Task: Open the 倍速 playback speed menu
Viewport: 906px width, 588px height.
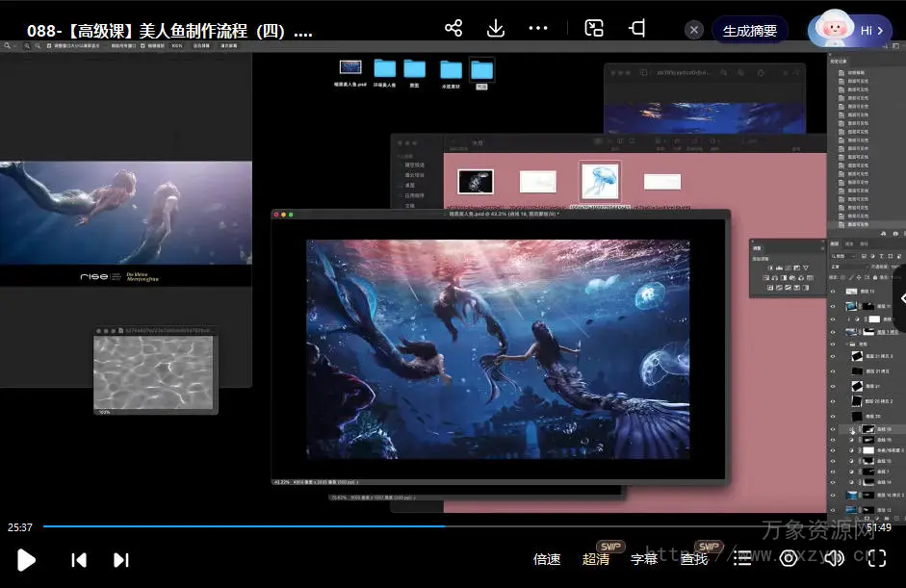Action: 547,559
